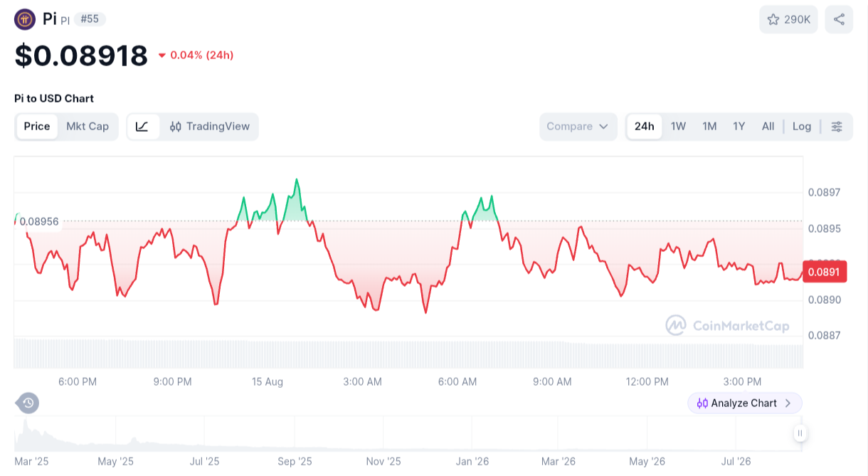Viewport: 868px width, 476px height.
Task: Toggle the Log scale option
Action: coord(802,127)
